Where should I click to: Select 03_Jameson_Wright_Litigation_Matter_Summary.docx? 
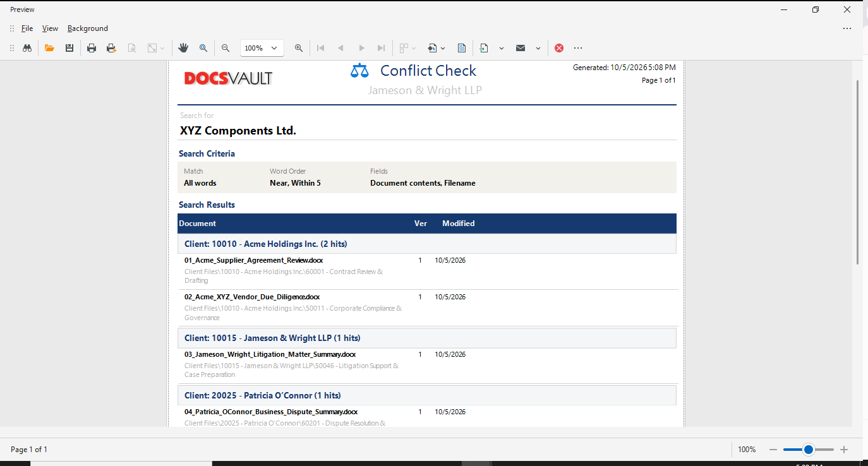pyautogui.click(x=270, y=354)
